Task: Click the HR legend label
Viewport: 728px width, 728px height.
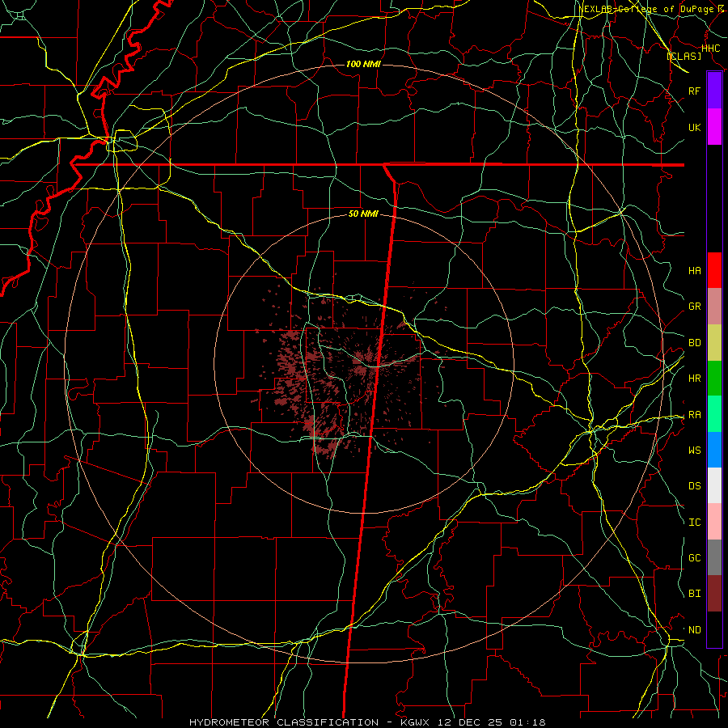Action: click(x=694, y=379)
